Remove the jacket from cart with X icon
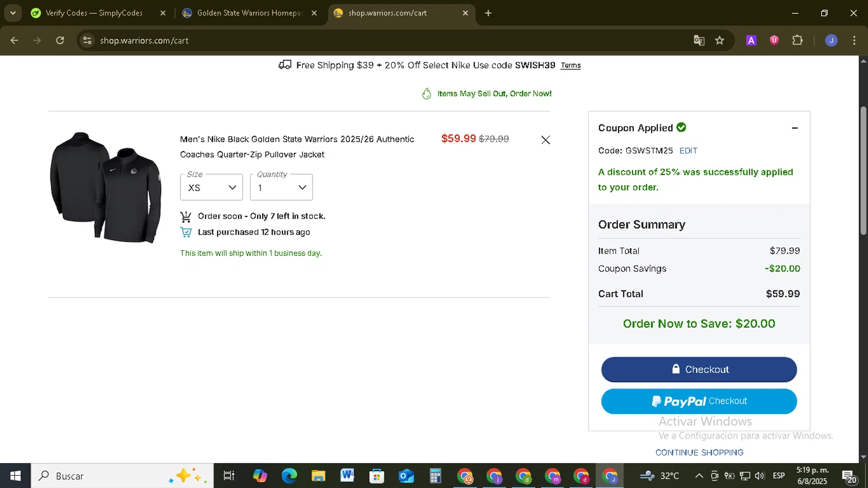Screen dimensions: 868x488 click(x=545, y=140)
